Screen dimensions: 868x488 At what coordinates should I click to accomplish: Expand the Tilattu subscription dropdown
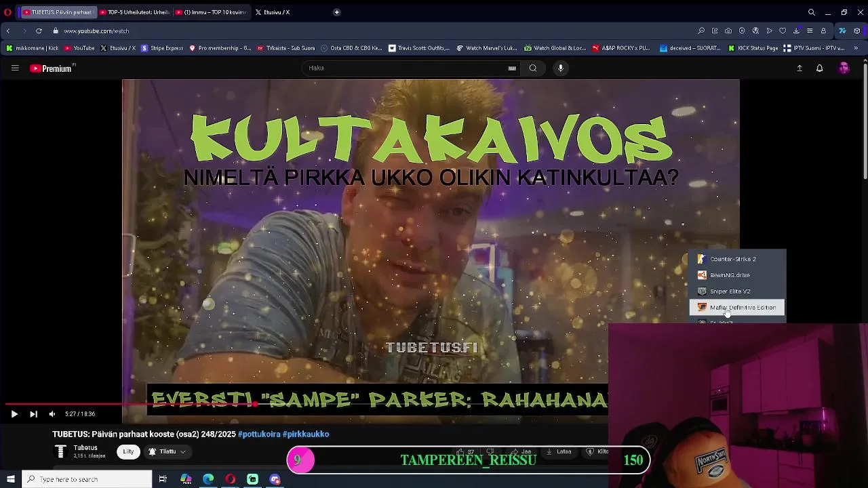167,451
